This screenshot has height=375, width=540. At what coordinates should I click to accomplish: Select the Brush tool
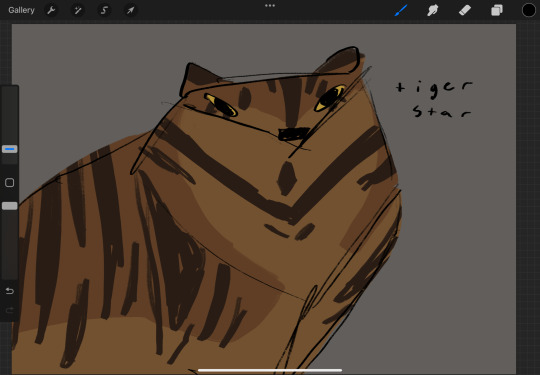(x=401, y=10)
